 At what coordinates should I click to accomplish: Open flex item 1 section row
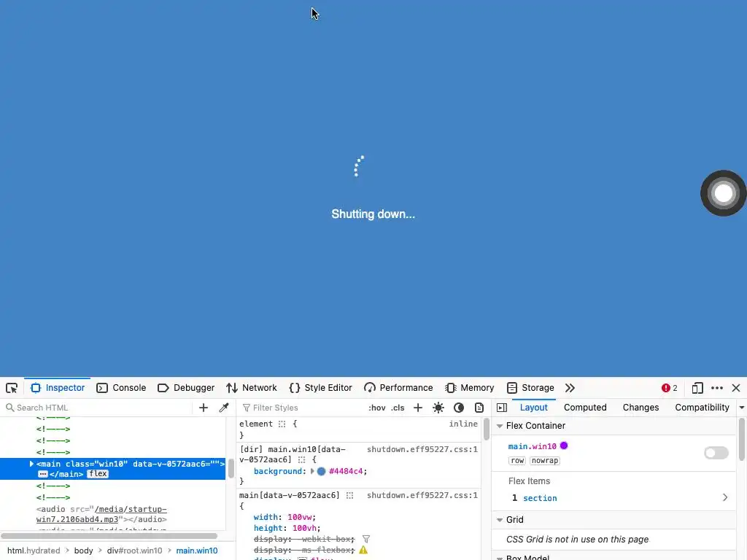[614, 497]
